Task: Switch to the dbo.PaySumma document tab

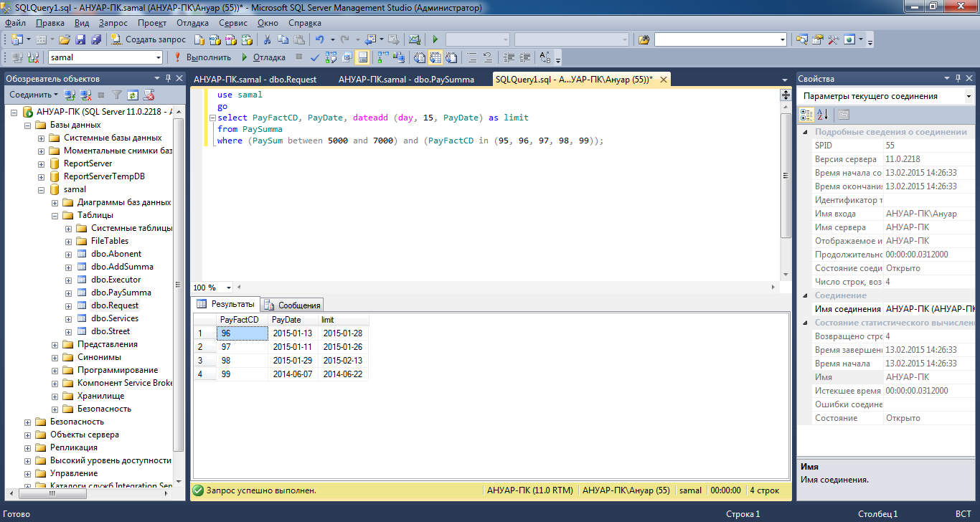Action: [406, 80]
